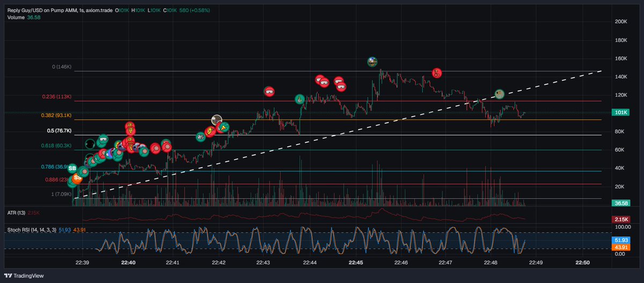Image resolution: width=644 pixels, height=283 pixels.
Task: Click the green 101K current price tag
Action: point(621,113)
